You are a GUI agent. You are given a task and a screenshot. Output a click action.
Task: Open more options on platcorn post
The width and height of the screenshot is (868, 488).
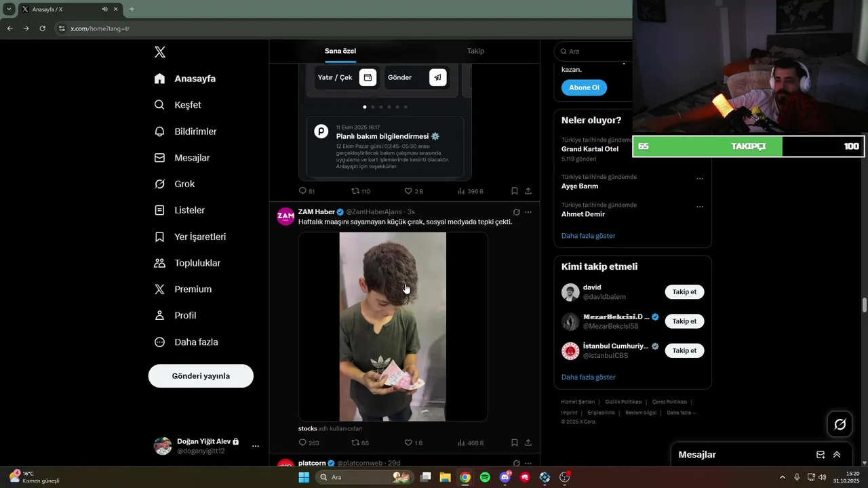pos(528,464)
